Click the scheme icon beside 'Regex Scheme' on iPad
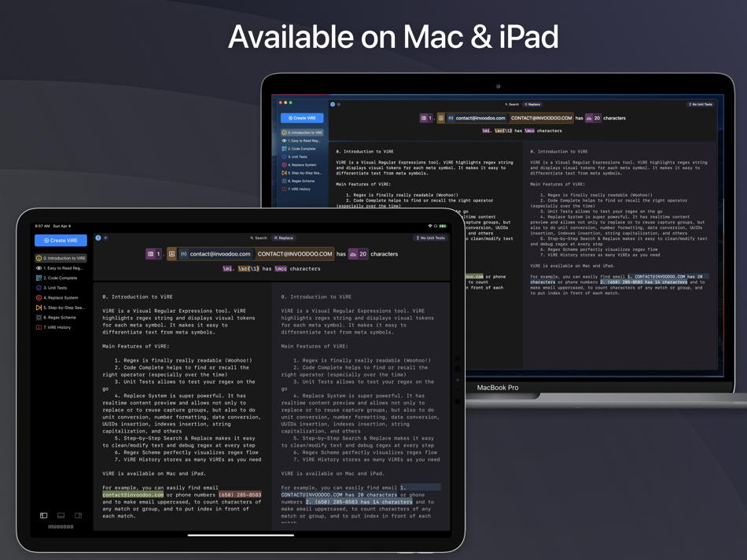Viewport: 747px width, 560px height. (x=39, y=318)
